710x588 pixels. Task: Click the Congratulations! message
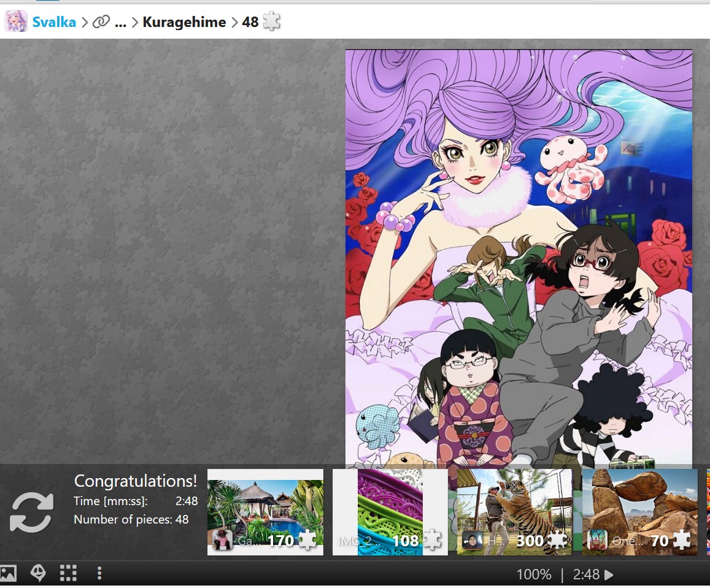136,481
